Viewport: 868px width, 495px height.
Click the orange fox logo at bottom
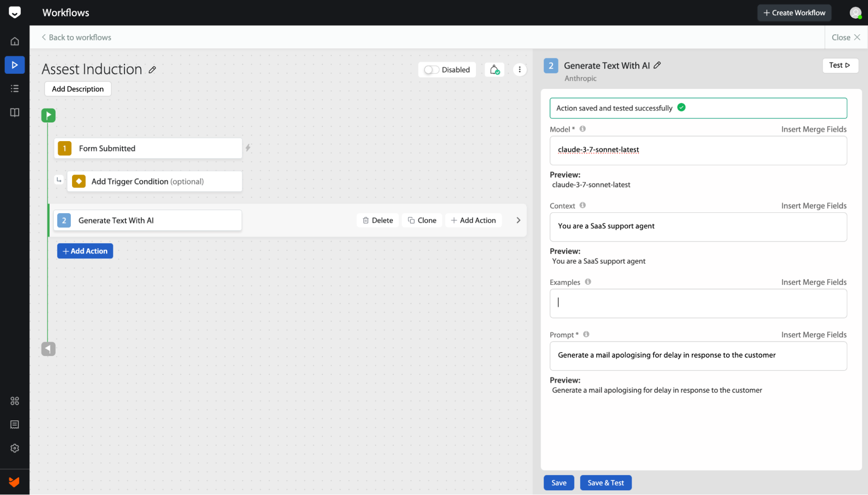point(14,482)
